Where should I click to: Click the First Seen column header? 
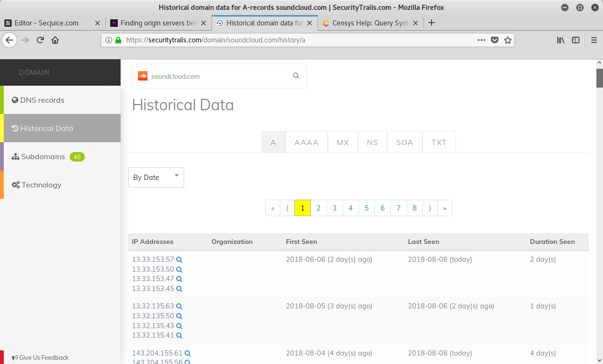[x=301, y=242]
